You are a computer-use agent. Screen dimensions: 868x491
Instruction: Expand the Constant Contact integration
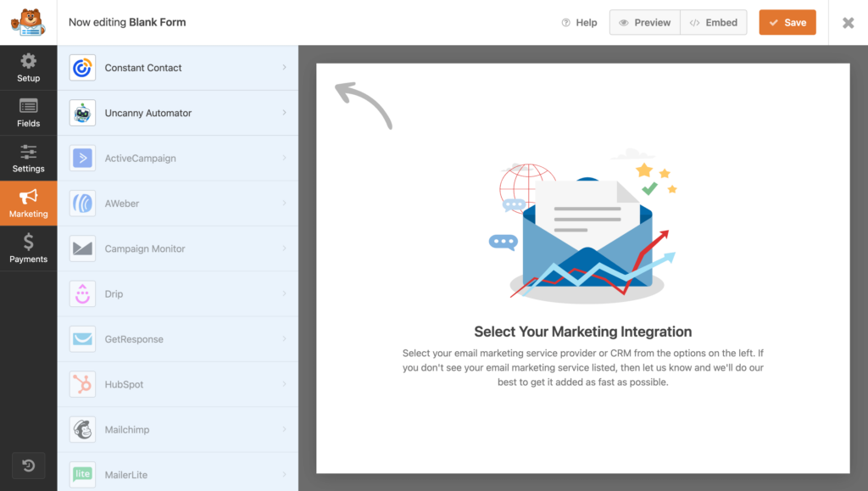point(178,66)
